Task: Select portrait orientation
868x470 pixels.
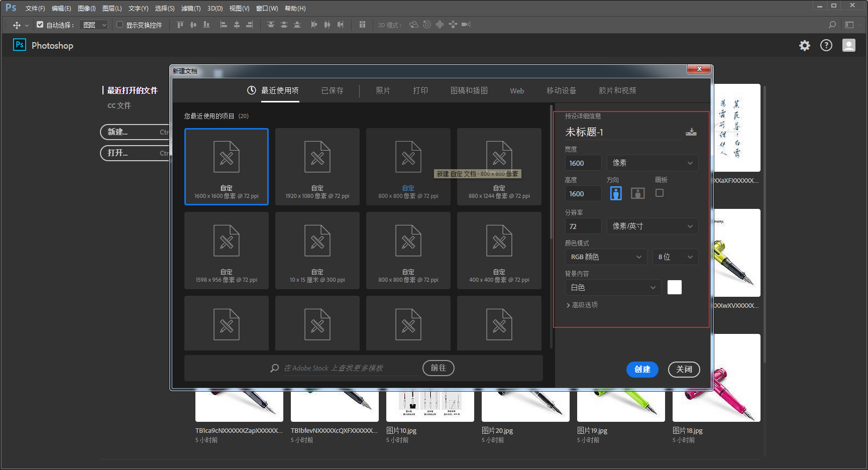Action: 616,193
